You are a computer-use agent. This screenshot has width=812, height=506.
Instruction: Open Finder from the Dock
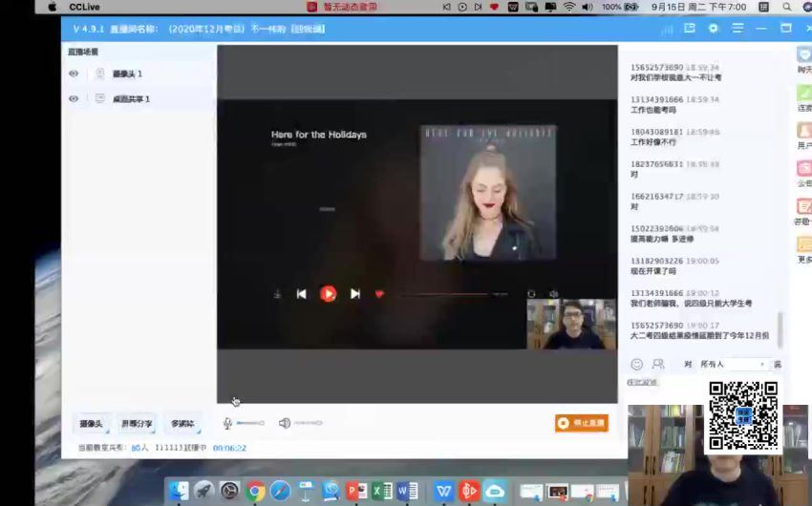coord(180,491)
